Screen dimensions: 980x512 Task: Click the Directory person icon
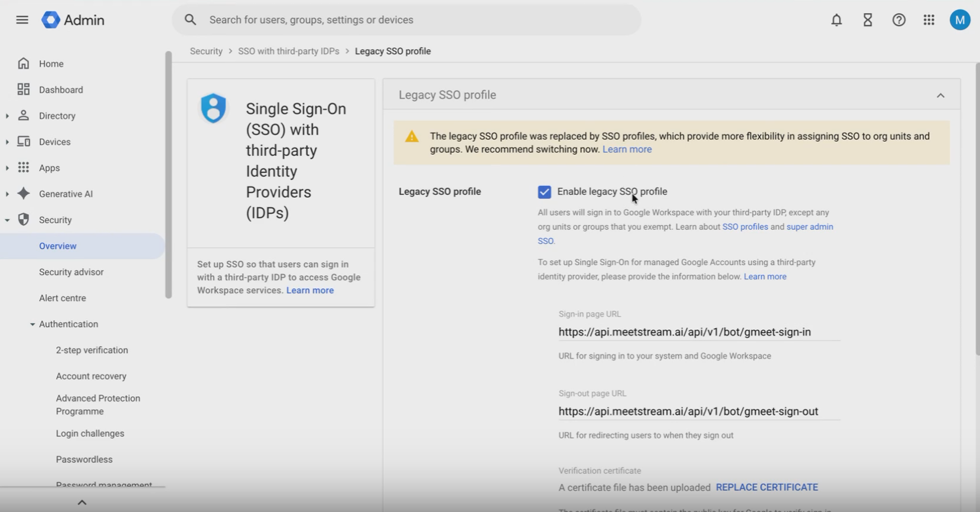click(24, 115)
